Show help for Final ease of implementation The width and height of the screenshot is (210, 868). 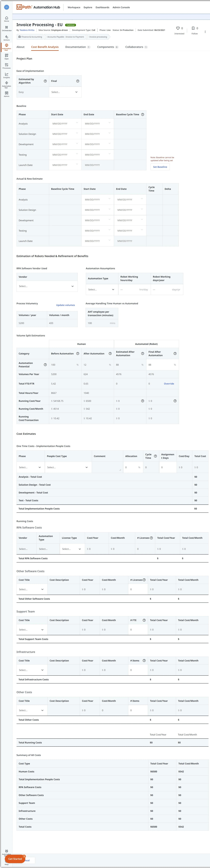(x=78, y=81)
